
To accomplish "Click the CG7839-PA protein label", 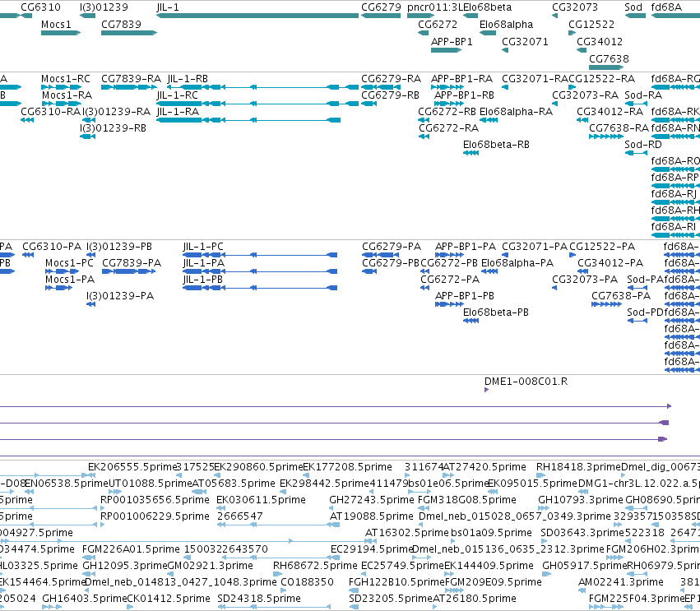I will tap(132, 263).
